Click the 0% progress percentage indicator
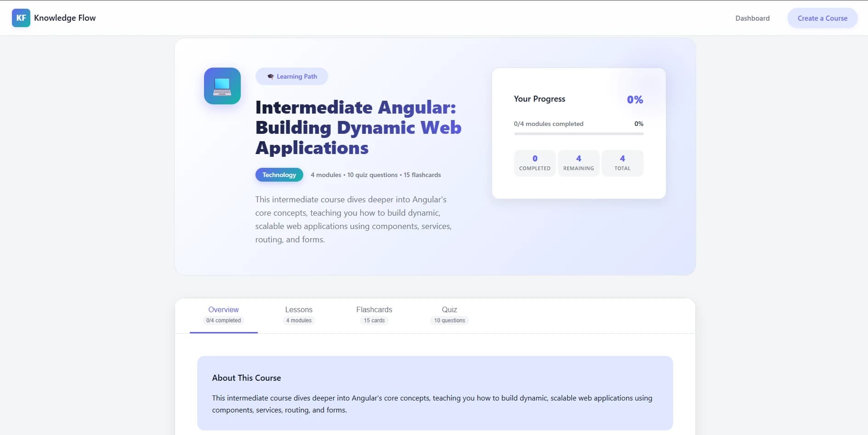868x435 pixels. 635,99
